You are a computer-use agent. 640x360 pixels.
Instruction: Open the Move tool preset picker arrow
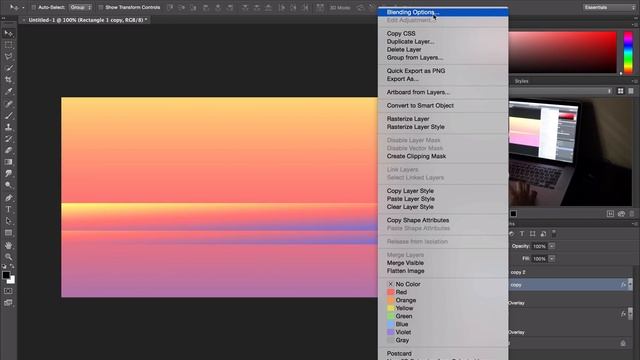(23, 7)
